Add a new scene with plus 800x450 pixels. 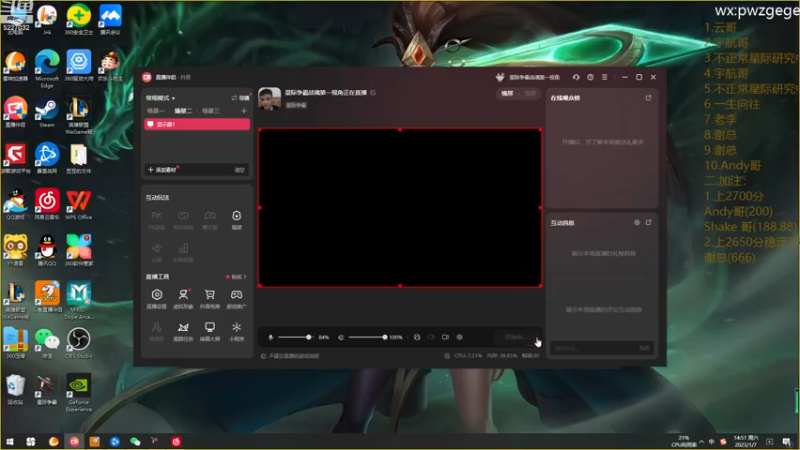pos(243,111)
